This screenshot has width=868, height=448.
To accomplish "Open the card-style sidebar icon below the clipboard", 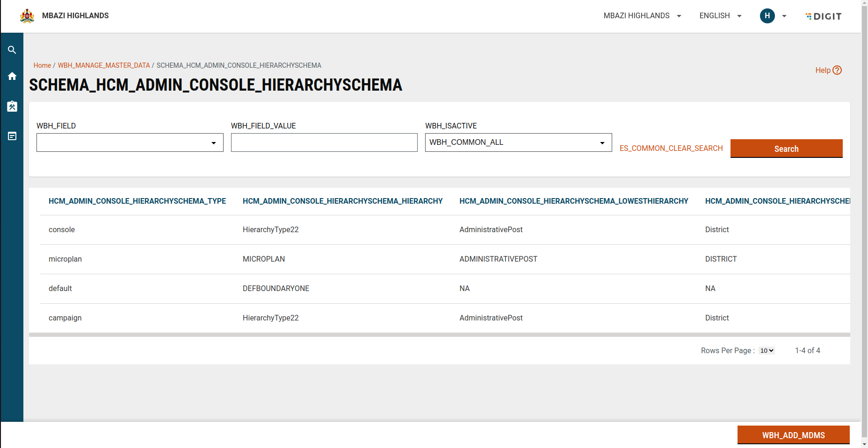I will click(12, 136).
